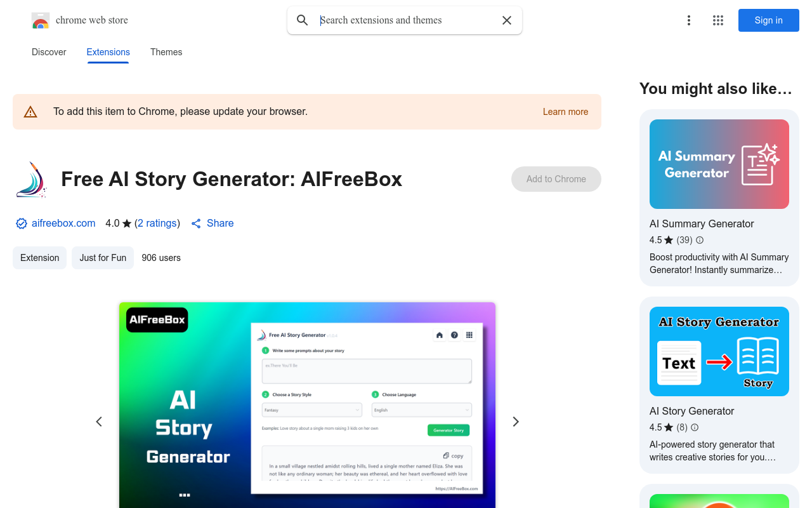Click the Free AI Story Generator: AIFreeBox title
The width and height of the screenshot is (812, 508).
pyautogui.click(x=232, y=179)
